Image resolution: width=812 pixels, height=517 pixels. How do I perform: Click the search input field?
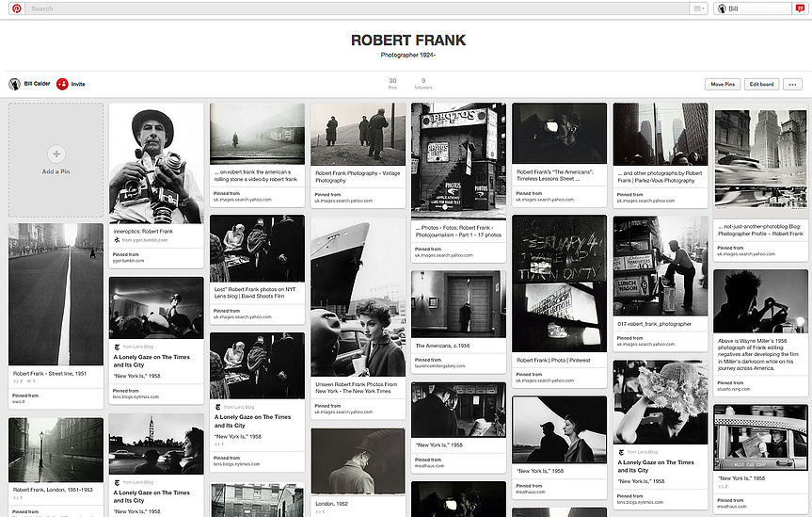[358, 8]
